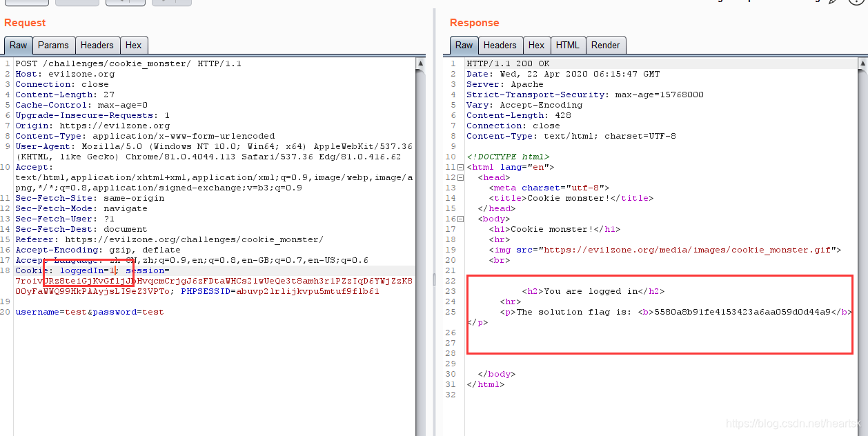This screenshot has width=868, height=436.
Task: Open the Response HTML tab
Action: point(567,46)
